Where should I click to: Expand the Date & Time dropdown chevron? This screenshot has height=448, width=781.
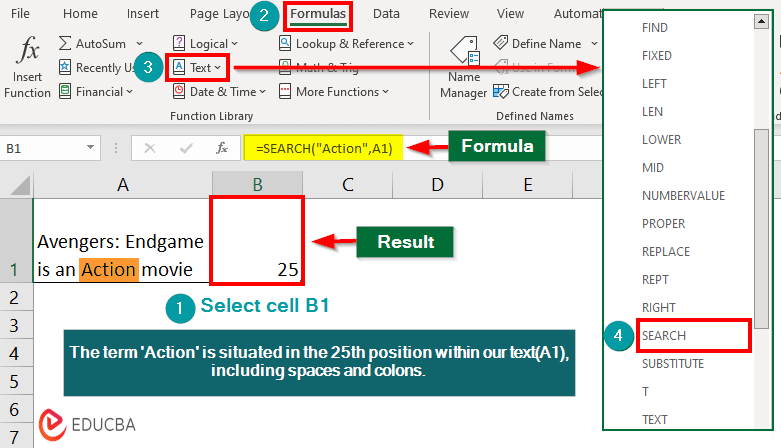tap(262, 92)
